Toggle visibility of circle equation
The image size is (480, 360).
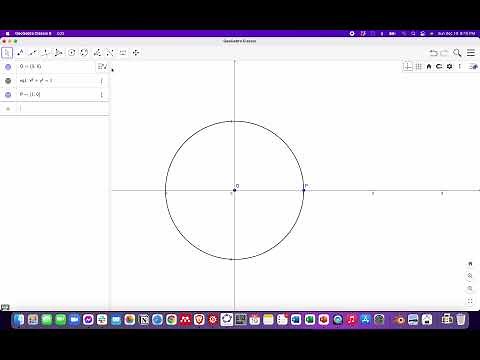8,81
